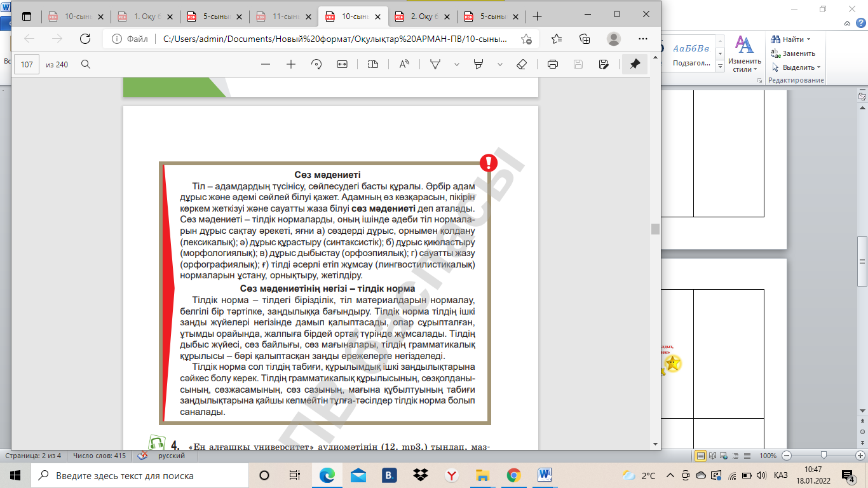Toggle the PDF page view button
This screenshot has width=868, height=488.
point(373,64)
